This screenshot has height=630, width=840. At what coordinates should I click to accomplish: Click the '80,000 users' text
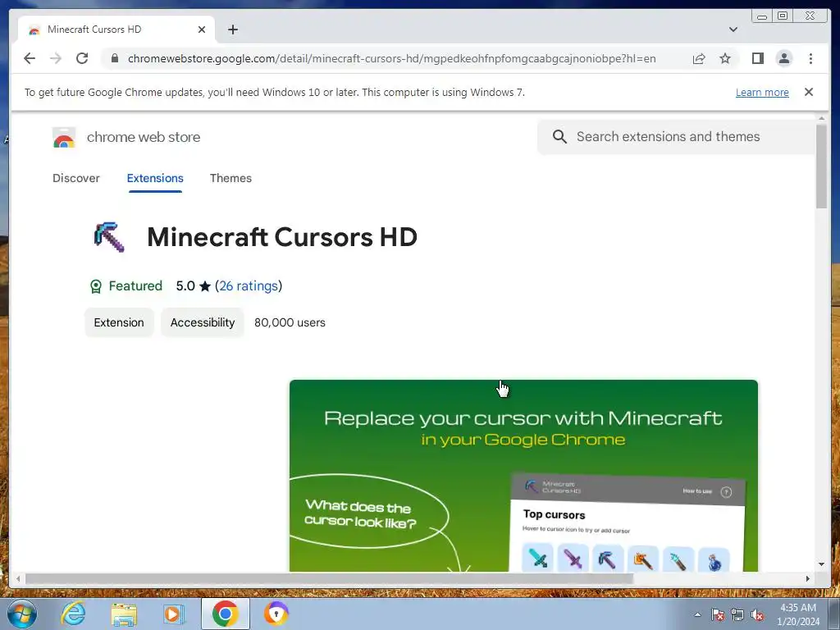(290, 322)
